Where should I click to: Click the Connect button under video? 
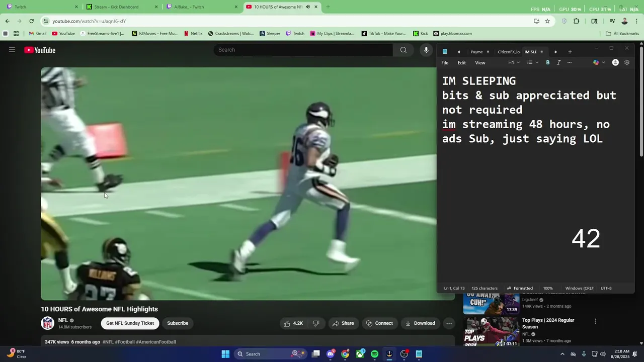(379, 323)
